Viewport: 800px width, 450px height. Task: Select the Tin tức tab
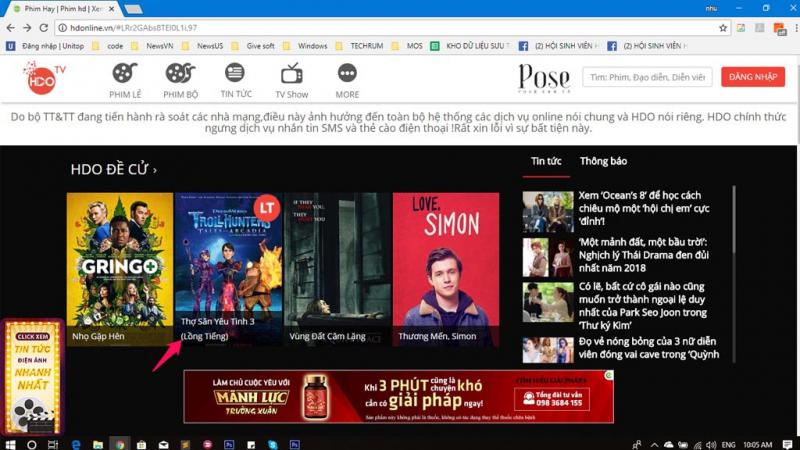546,161
